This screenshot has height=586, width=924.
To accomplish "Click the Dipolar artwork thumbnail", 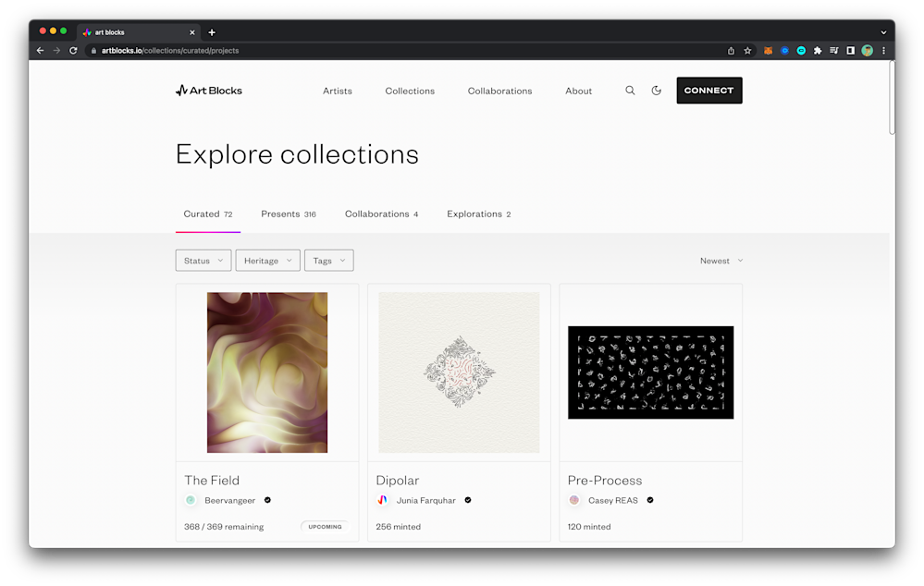I will [459, 372].
